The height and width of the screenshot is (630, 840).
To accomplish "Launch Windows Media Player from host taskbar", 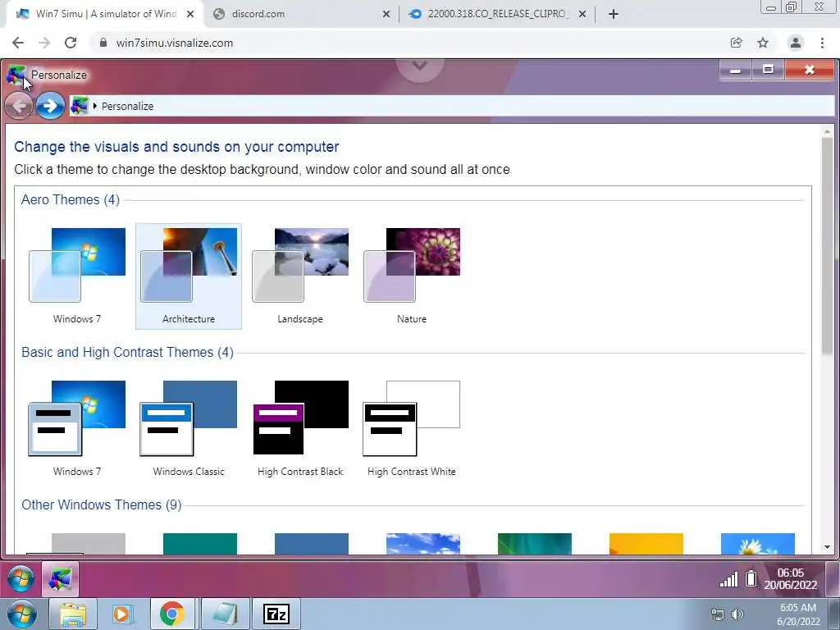I will pos(121,614).
